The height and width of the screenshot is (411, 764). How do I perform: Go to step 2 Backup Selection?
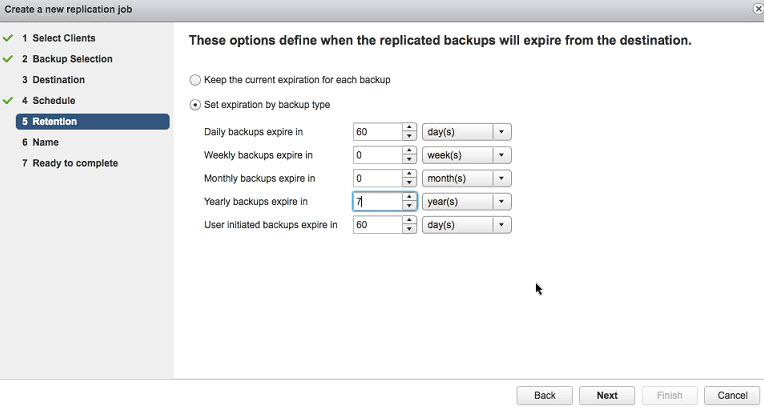tap(71, 59)
